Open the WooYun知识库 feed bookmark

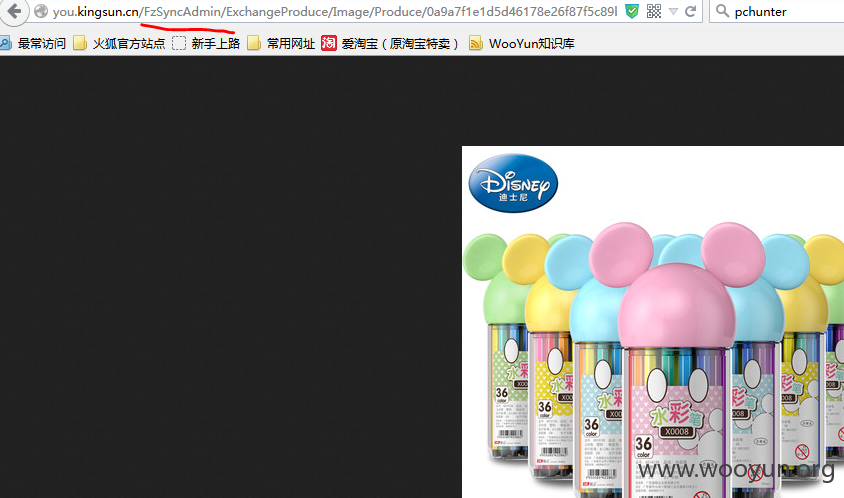[522, 43]
